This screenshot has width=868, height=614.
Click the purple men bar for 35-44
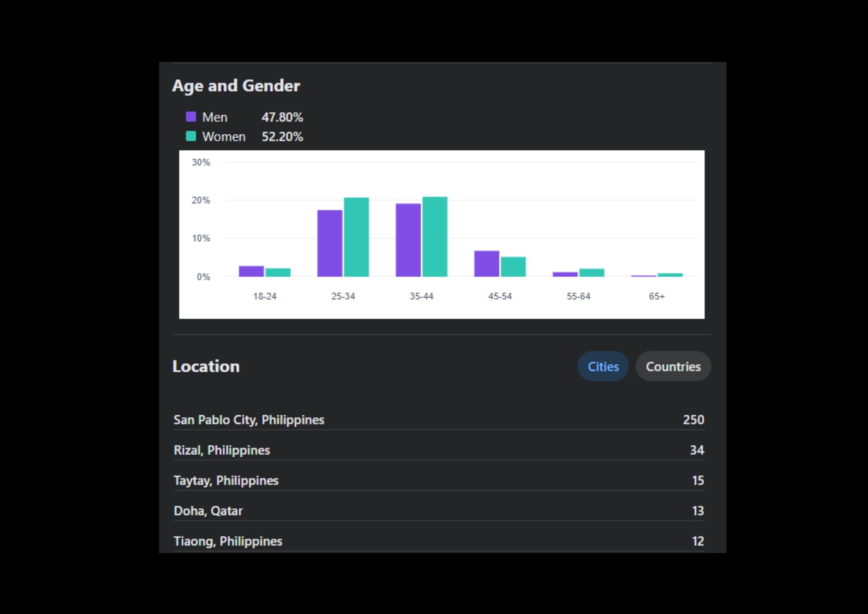point(408,240)
